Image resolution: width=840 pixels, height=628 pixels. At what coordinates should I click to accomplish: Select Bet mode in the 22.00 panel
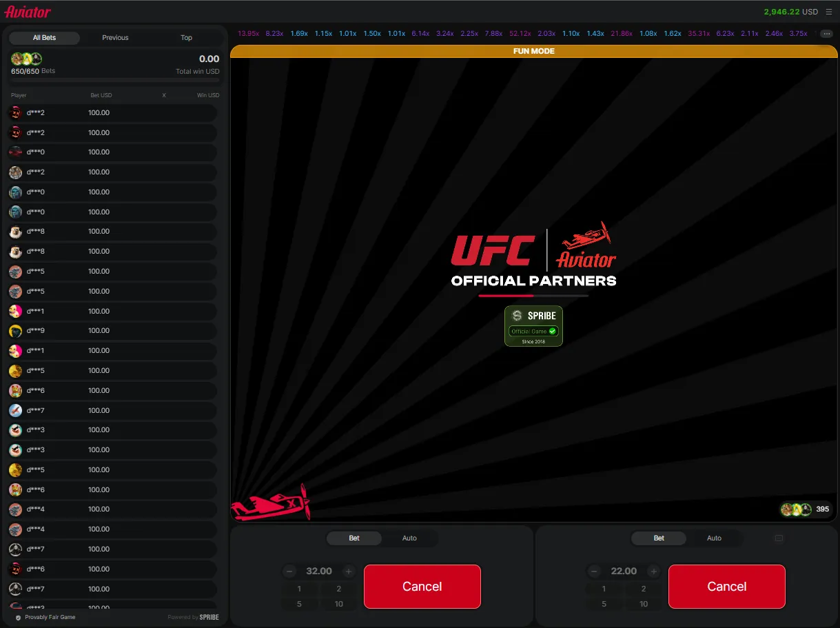659,538
